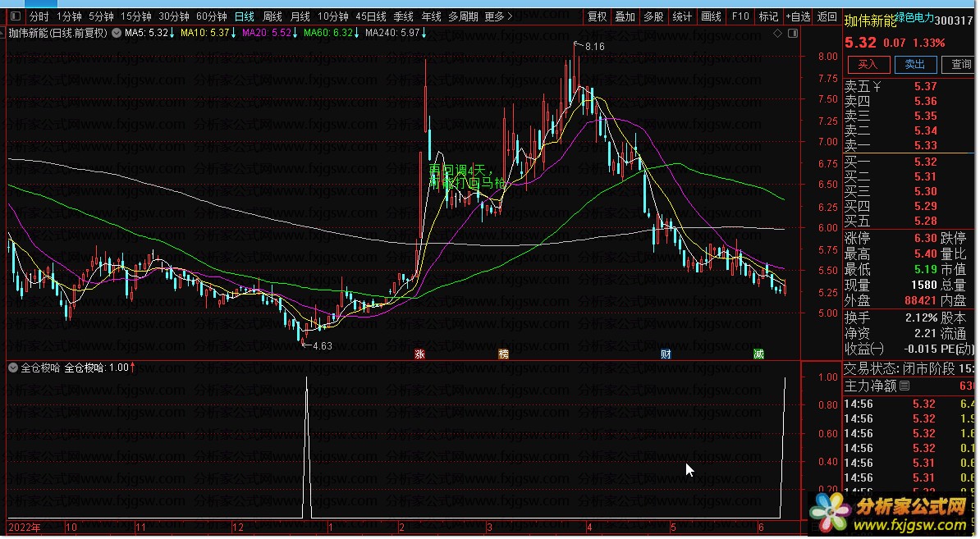
Task: Click the 卖一 price 5.33
Action: 926,145
